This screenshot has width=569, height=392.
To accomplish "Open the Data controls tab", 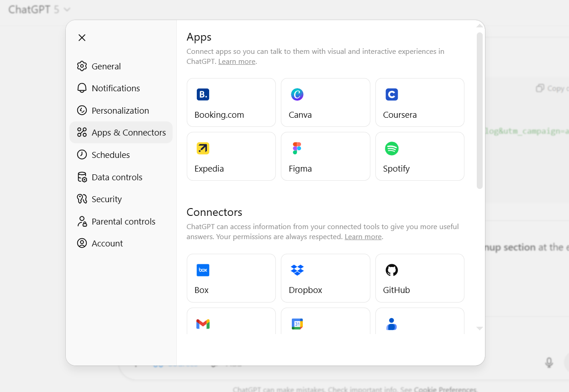I will (121, 177).
